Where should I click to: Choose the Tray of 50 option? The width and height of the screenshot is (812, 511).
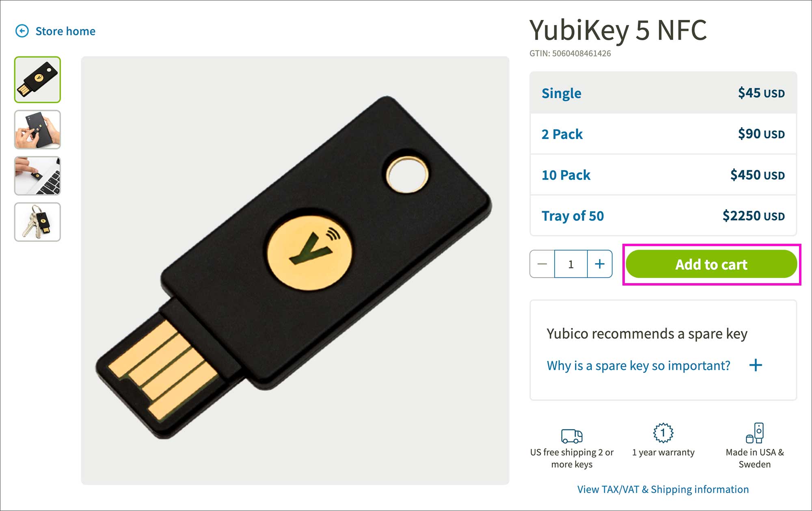click(x=663, y=216)
